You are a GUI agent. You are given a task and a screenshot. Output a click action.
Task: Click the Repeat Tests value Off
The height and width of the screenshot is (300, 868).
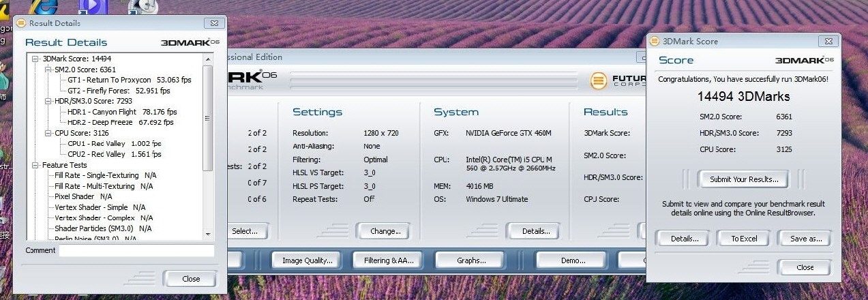coord(369,199)
